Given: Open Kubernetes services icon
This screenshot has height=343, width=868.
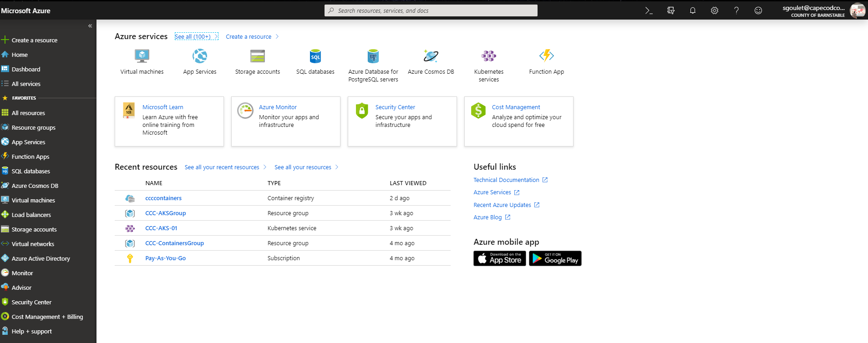Looking at the screenshot, I should tap(489, 56).
